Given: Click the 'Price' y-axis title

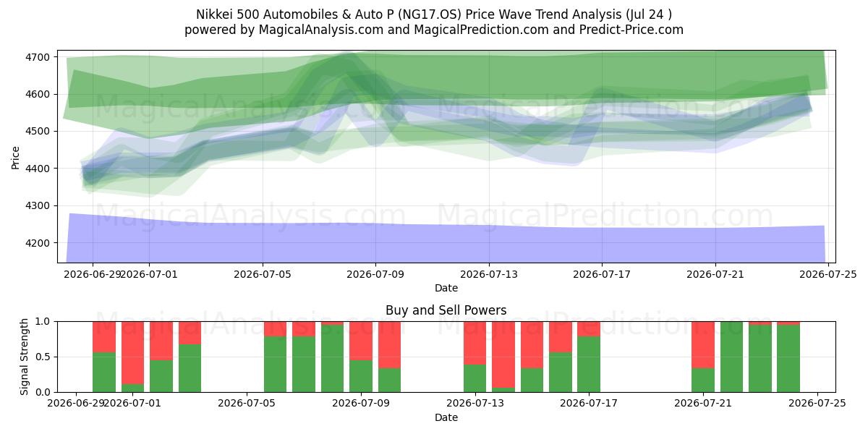Looking at the screenshot, I should tap(15, 156).
